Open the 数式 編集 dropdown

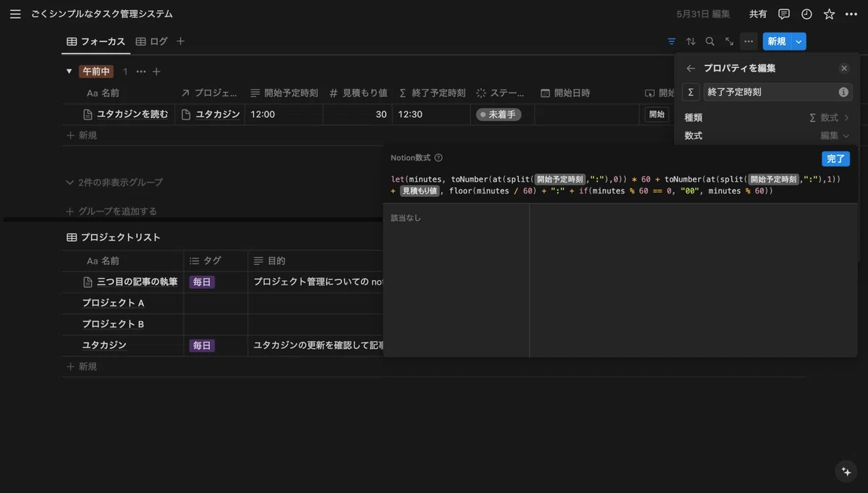point(767,135)
